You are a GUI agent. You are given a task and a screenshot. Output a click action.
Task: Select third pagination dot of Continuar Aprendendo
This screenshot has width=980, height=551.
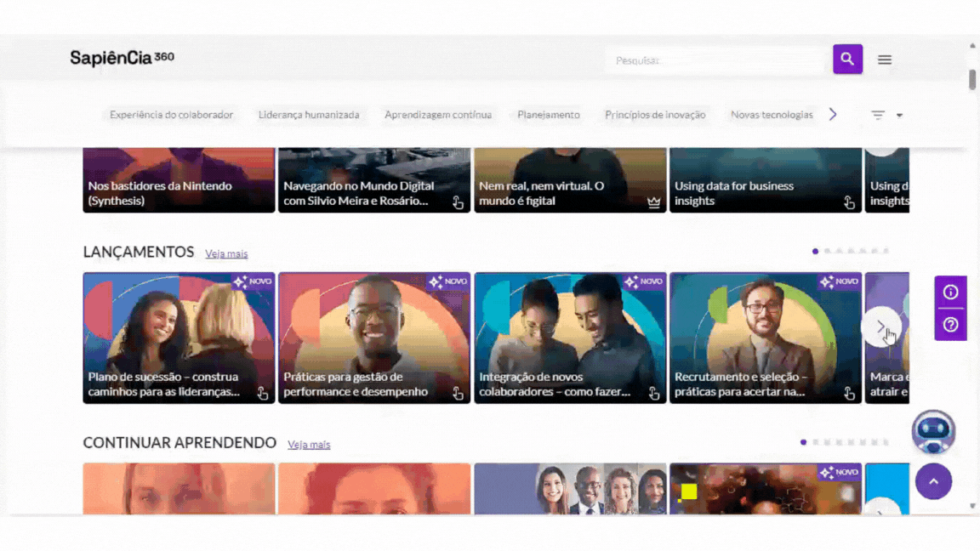827,442
